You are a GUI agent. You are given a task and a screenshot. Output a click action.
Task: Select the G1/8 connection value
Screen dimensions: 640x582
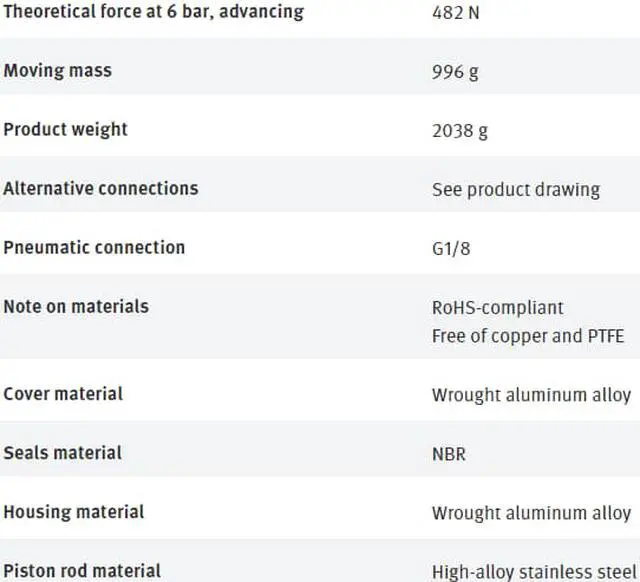pyautogui.click(x=450, y=248)
